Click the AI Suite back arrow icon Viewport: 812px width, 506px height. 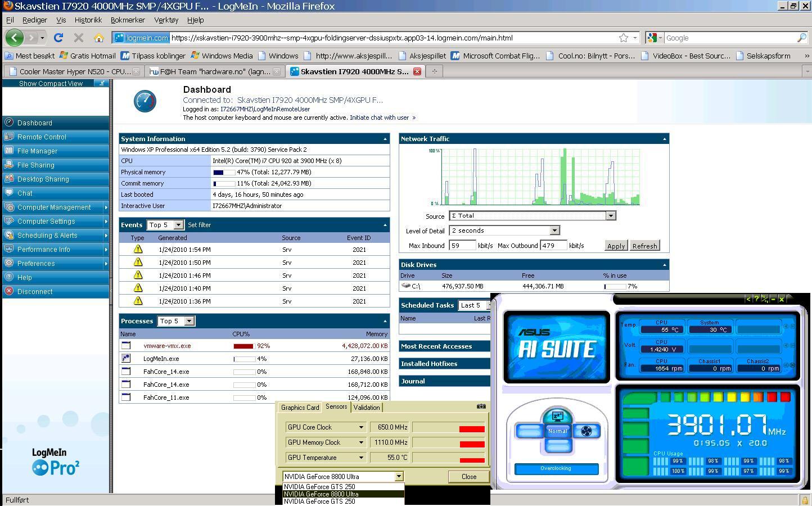click(748, 299)
